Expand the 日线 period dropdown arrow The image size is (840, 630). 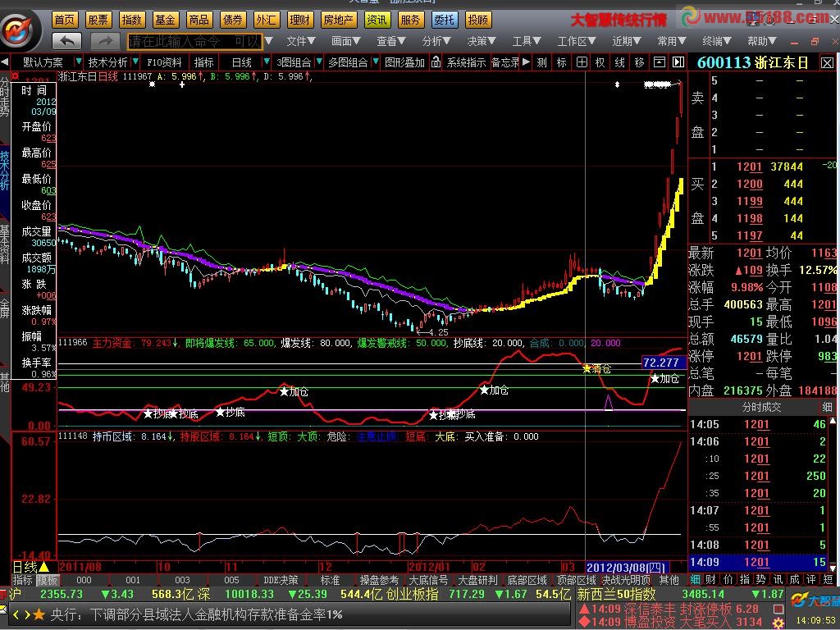click(x=267, y=62)
